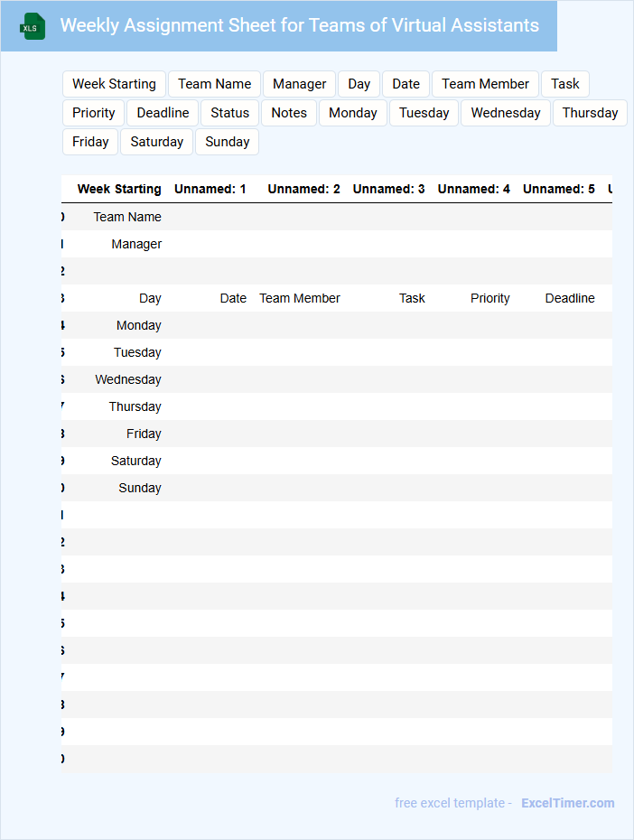Screen dimensions: 634x840
Task: Select the Thursday tag button
Action: tap(590, 113)
